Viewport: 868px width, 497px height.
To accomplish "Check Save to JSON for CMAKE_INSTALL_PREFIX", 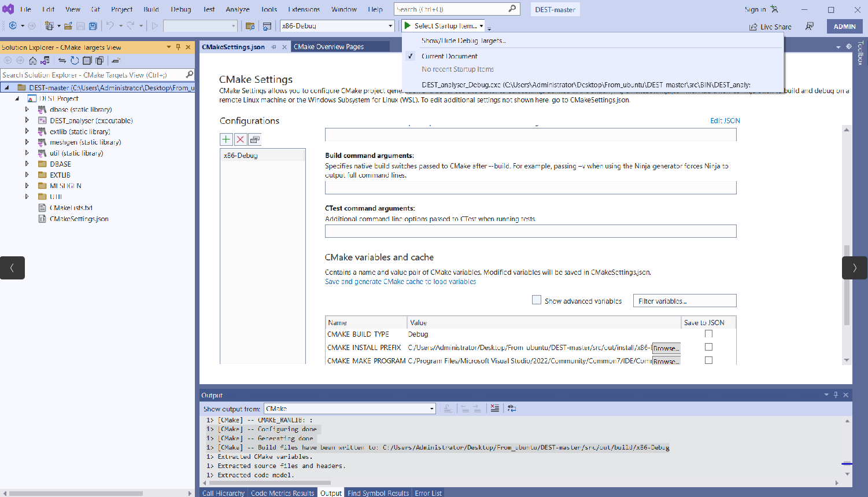I will pyautogui.click(x=708, y=347).
